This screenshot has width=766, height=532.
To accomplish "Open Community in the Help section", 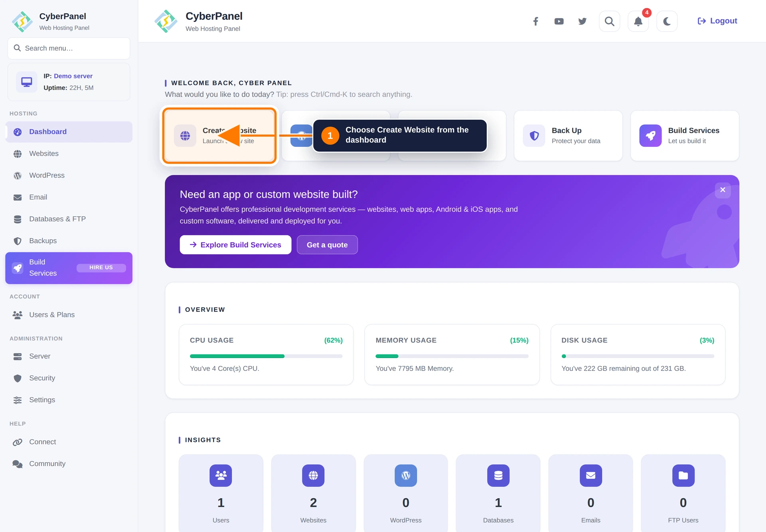I will [69, 464].
